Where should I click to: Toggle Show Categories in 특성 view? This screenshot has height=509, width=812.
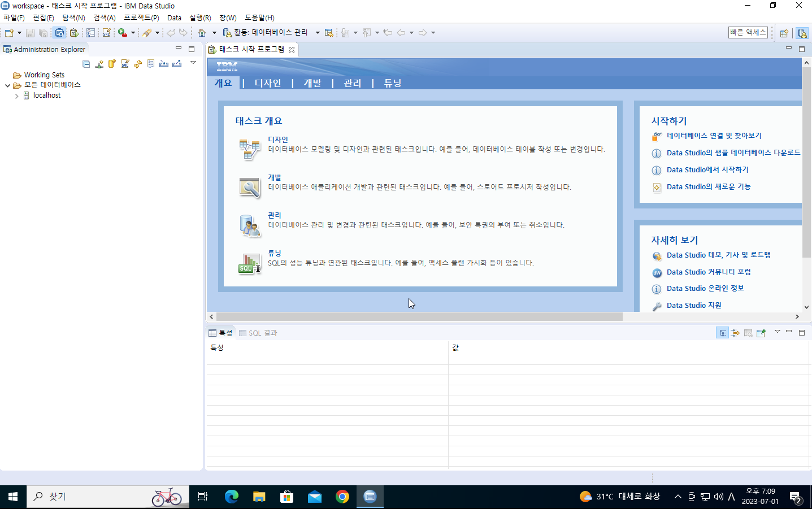[x=722, y=333]
